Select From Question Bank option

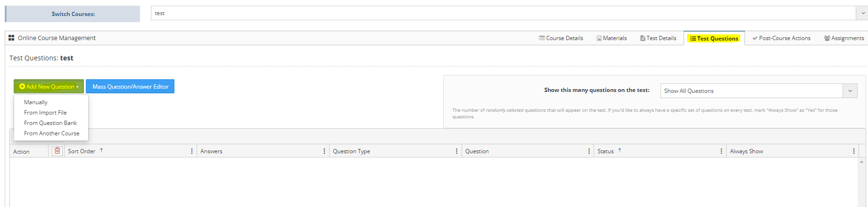[x=50, y=123]
